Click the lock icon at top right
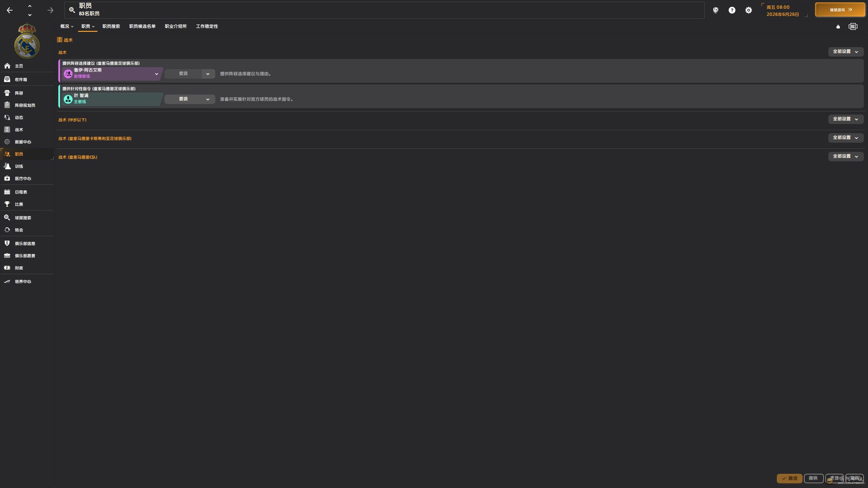 (838, 27)
